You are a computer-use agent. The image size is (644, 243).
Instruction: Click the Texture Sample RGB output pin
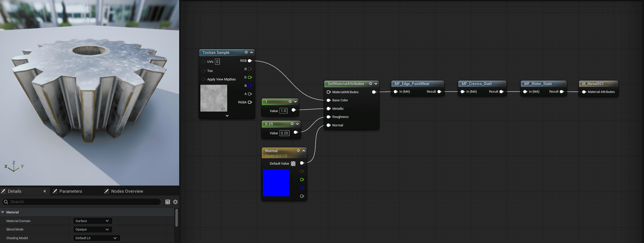[250, 61]
